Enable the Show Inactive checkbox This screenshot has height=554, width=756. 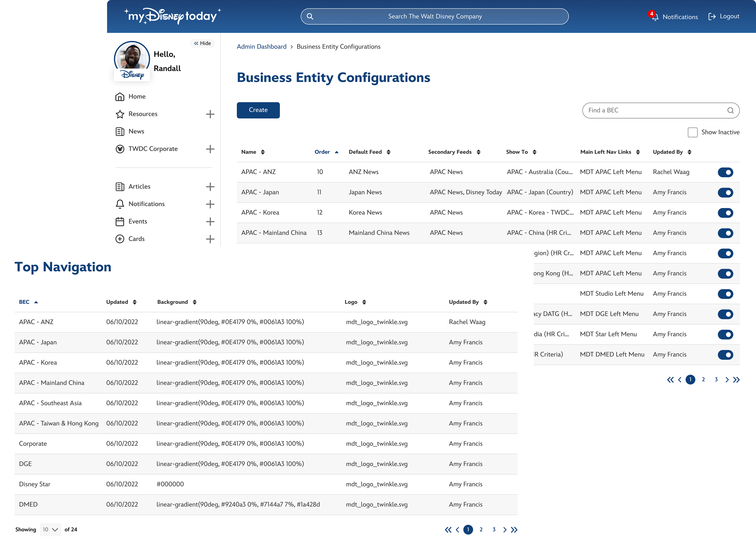692,132
